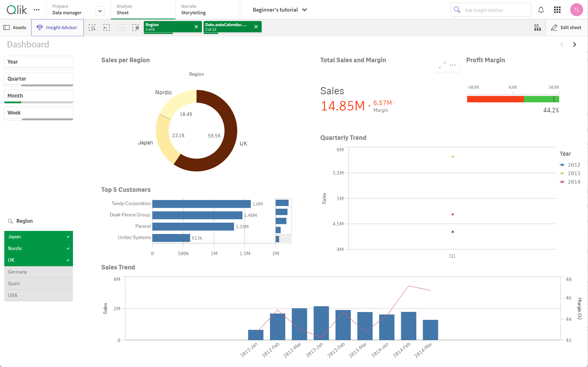The image size is (588, 367).
Task: Toggle UK region selection off
Action: pyautogui.click(x=38, y=260)
